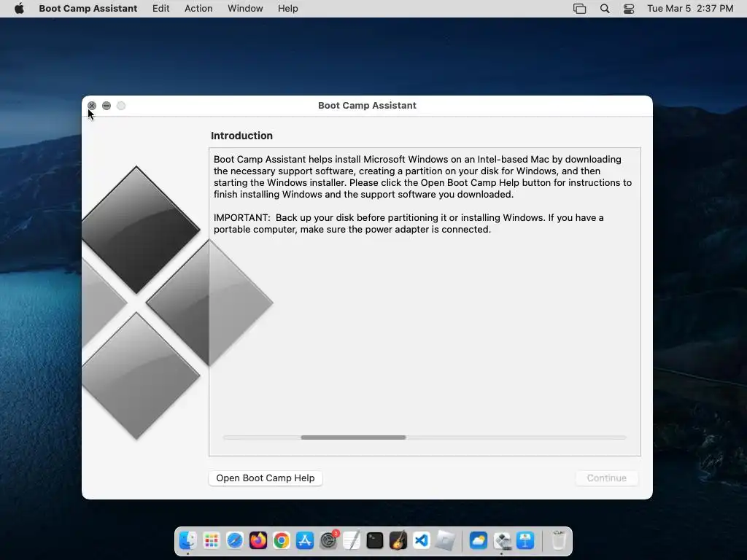The height and width of the screenshot is (560, 747).
Task: Launch Firefox from the Dock
Action: (258, 540)
